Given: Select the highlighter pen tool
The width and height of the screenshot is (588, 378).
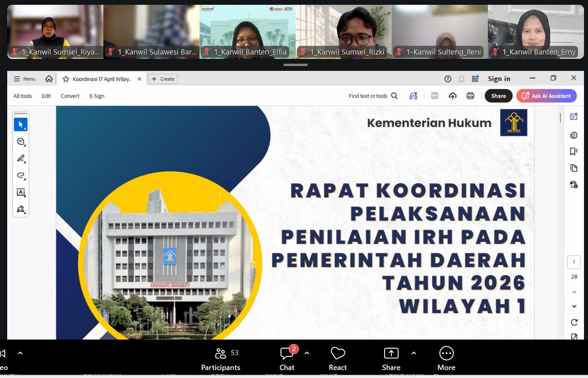Looking at the screenshot, I should (x=21, y=159).
